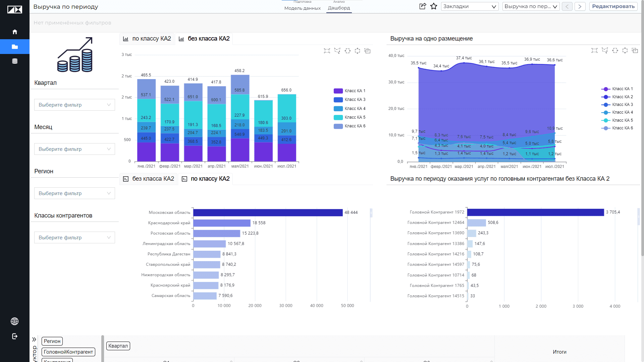Click the regions chart vertical scroll handle

[x=371, y=213]
